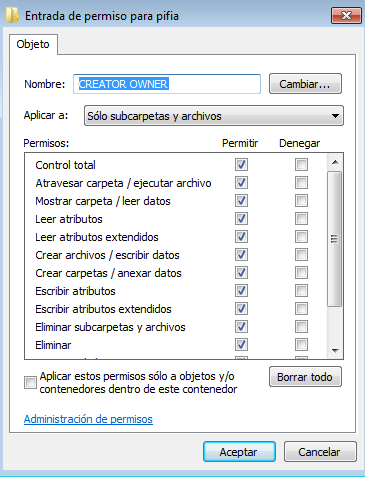
Task: Click the Borrar todo button
Action: pos(305,377)
